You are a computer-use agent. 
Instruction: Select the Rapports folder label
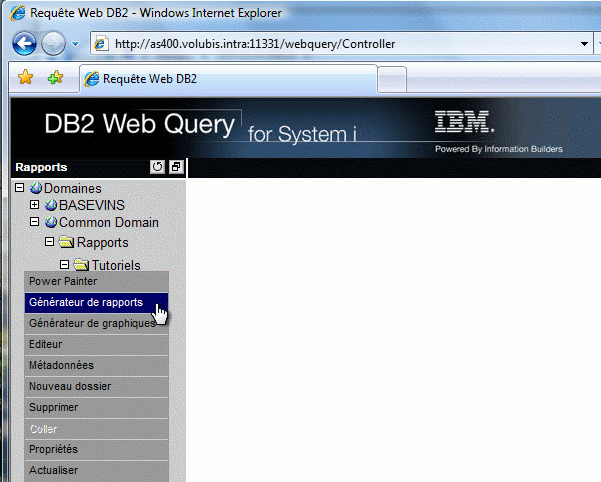coord(103,243)
